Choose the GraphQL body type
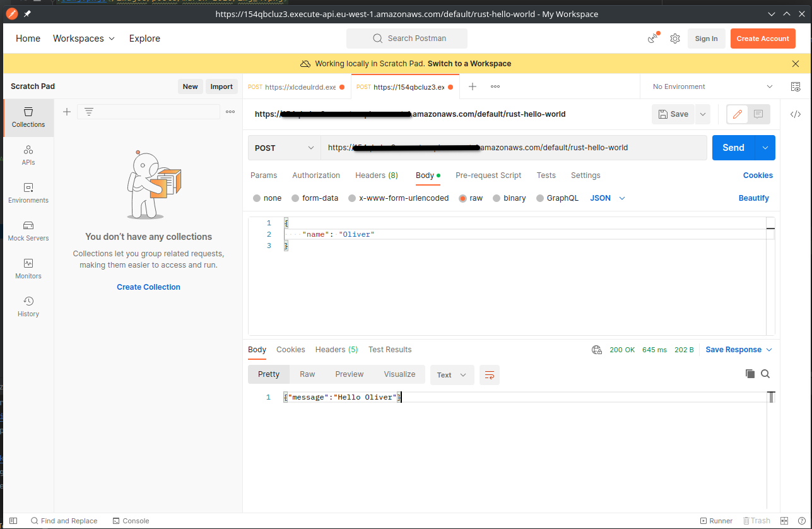812x529 pixels. [557, 198]
